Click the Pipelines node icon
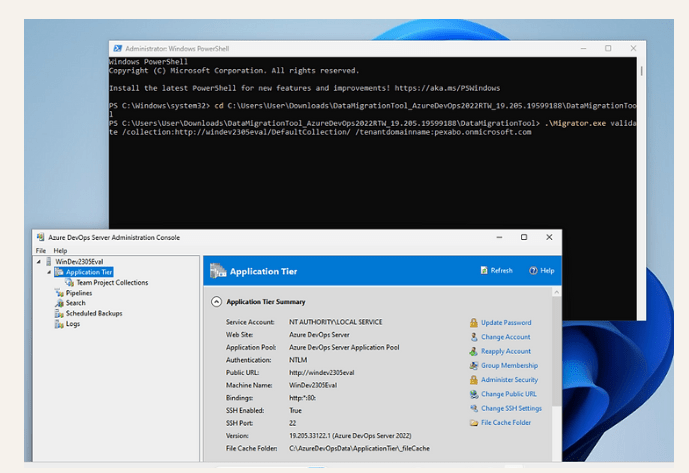Screen dimensions: 689x473 pos(59,293)
